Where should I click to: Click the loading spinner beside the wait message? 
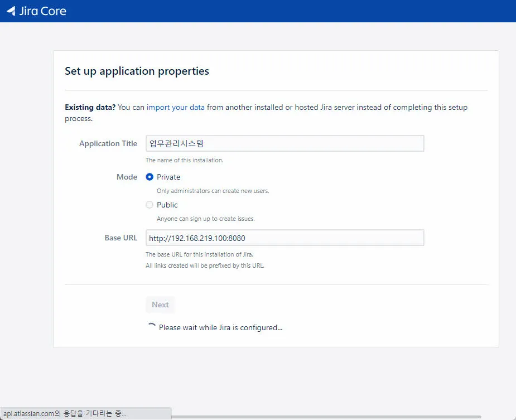[x=151, y=327]
